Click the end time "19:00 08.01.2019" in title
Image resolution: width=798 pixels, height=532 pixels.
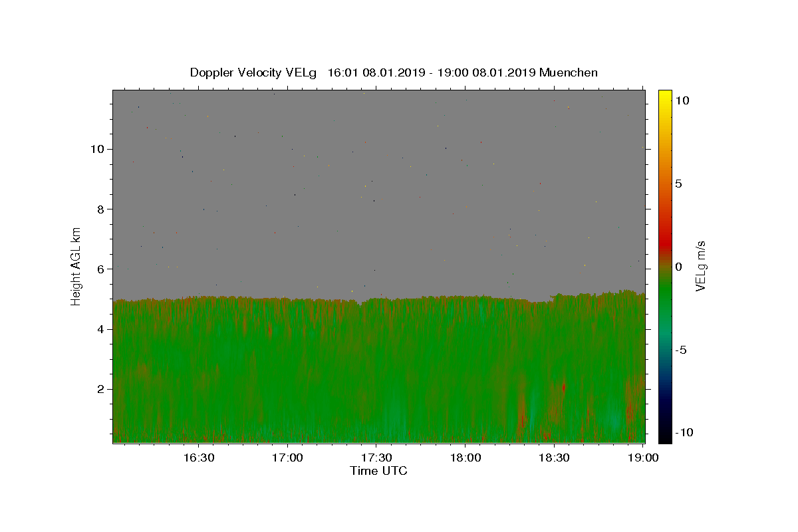pyautogui.click(x=485, y=72)
